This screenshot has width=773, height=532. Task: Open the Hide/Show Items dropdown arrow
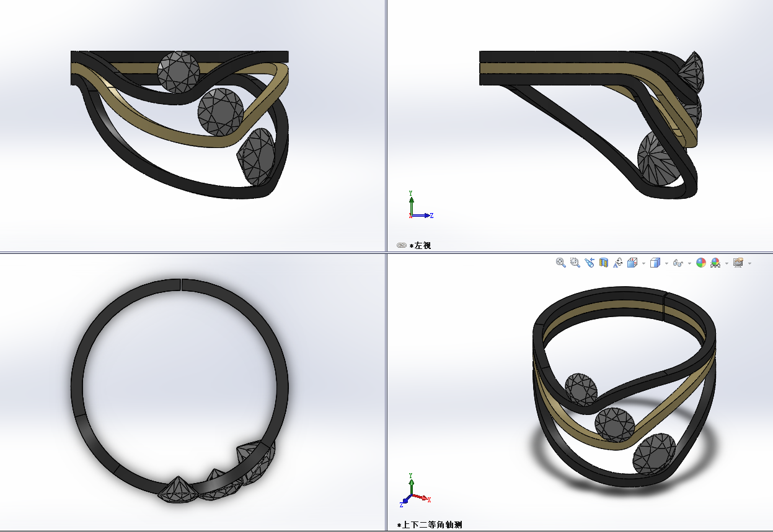(x=689, y=263)
